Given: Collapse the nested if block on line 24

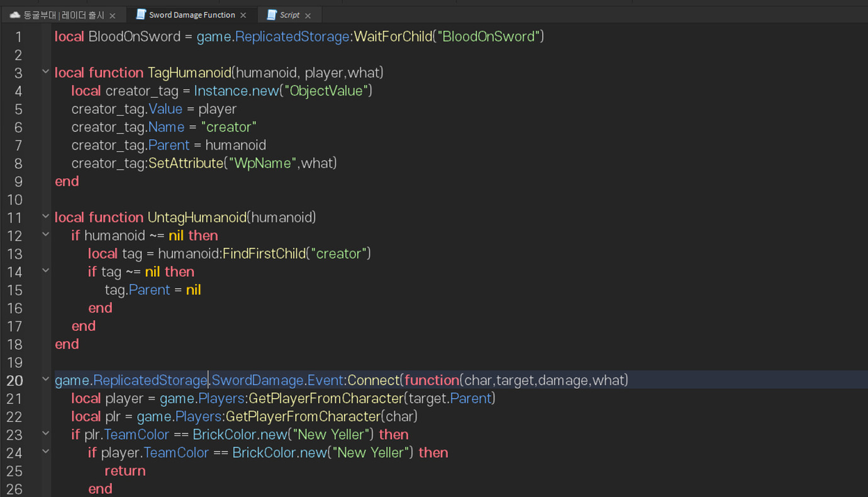Looking at the screenshot, I should click(45, 452).
